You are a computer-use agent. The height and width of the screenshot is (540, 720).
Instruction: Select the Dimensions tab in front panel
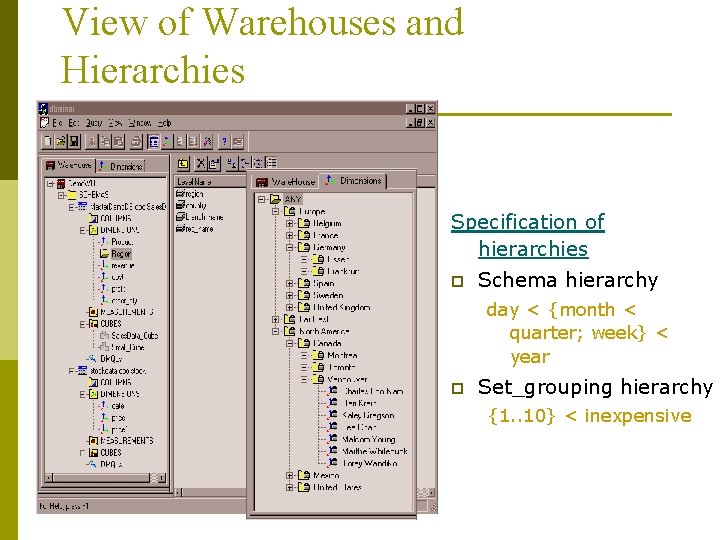point(354,181)
